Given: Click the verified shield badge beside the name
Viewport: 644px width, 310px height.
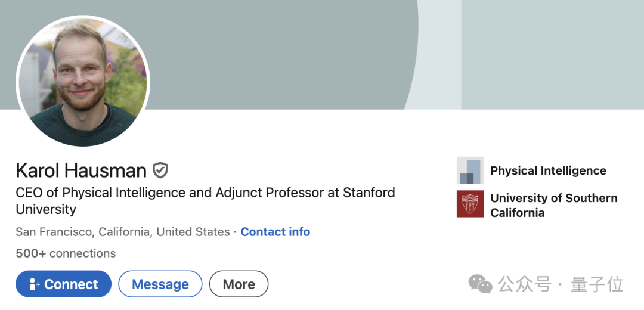Looking at the screenshot, I should pyautogui.click(x=160, y=170).
